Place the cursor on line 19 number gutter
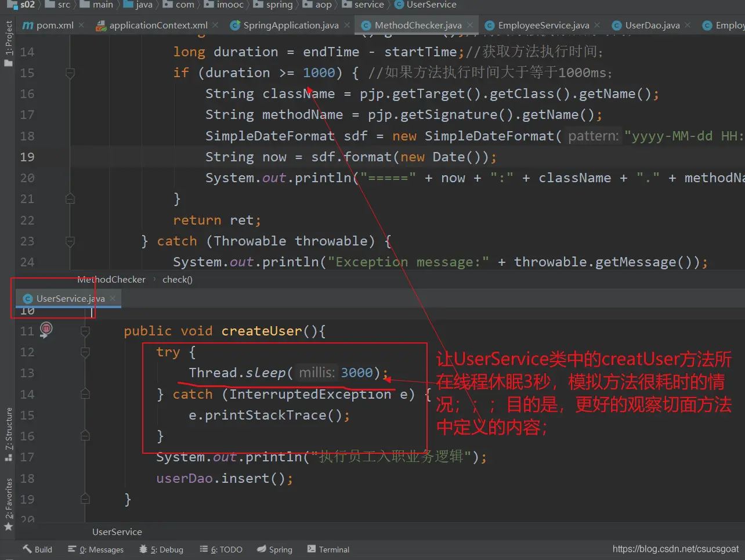 tap(27, 157)
